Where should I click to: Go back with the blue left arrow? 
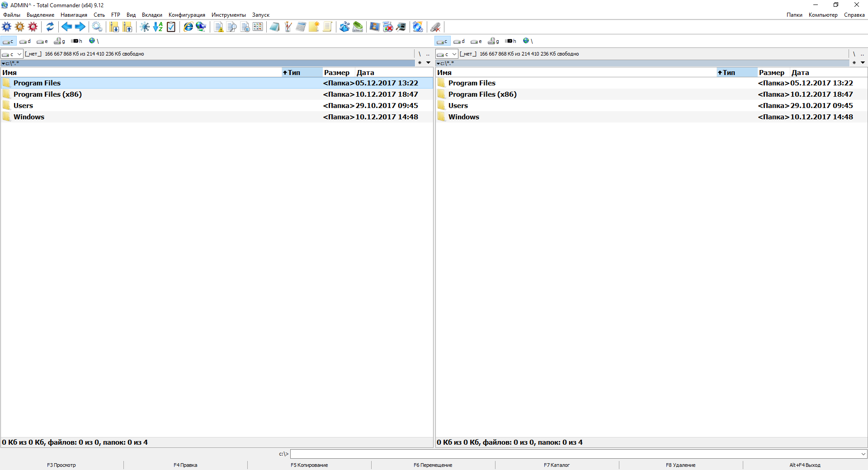(66, 27)
